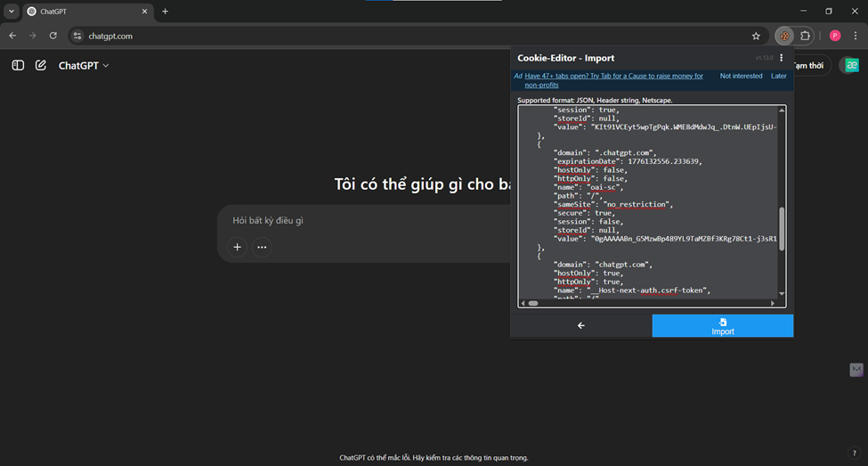Click scroll left arrow of JSON area
This screenshot has width=868, height=466.
point(523,303)
